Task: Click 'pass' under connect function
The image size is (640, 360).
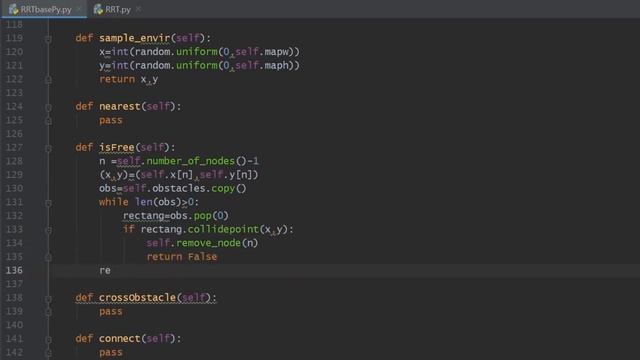Action: (111, 352)
